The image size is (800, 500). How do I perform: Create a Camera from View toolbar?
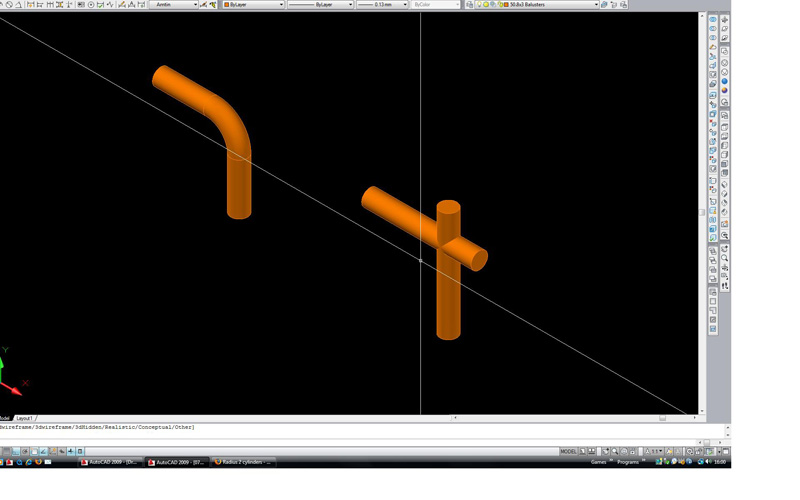pyautogui.click(x=724, y=224)
